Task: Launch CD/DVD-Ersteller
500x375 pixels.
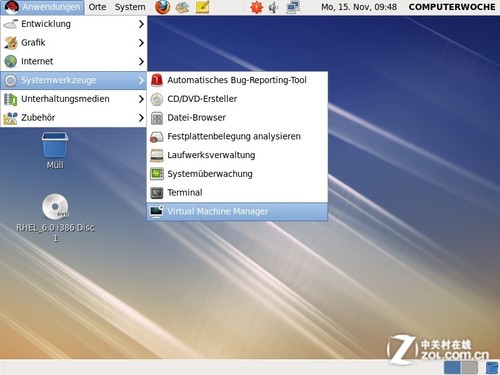Action: (237, 99)
